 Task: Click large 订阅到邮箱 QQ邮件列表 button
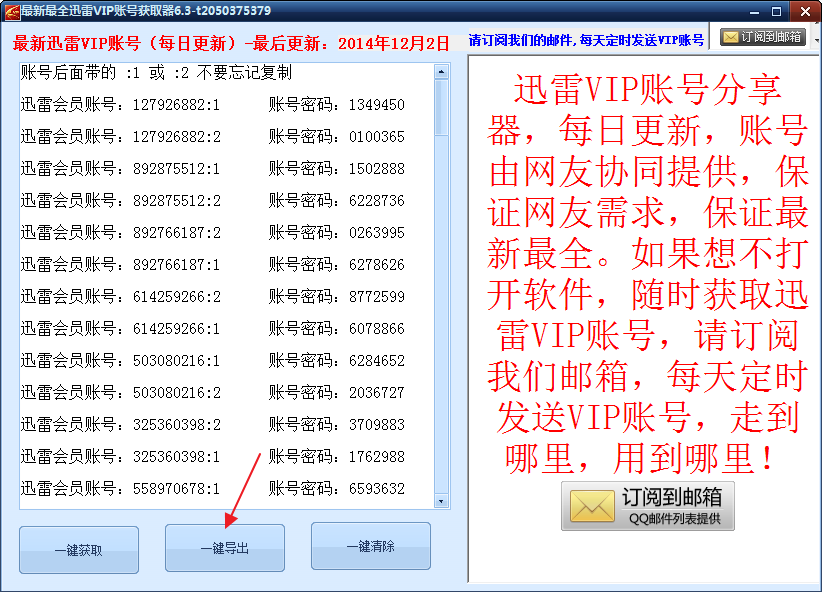pos(648,506)
